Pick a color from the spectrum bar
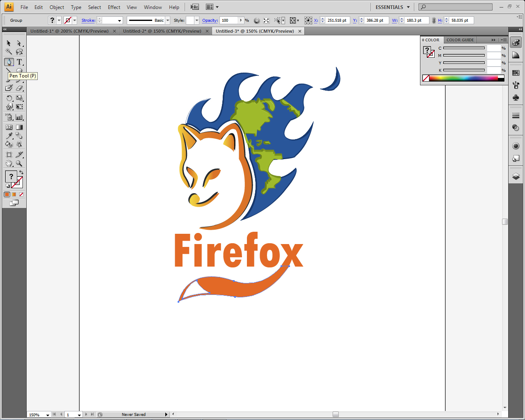The width and height of the screenshot is (525, 420). [x=463, y=78]
